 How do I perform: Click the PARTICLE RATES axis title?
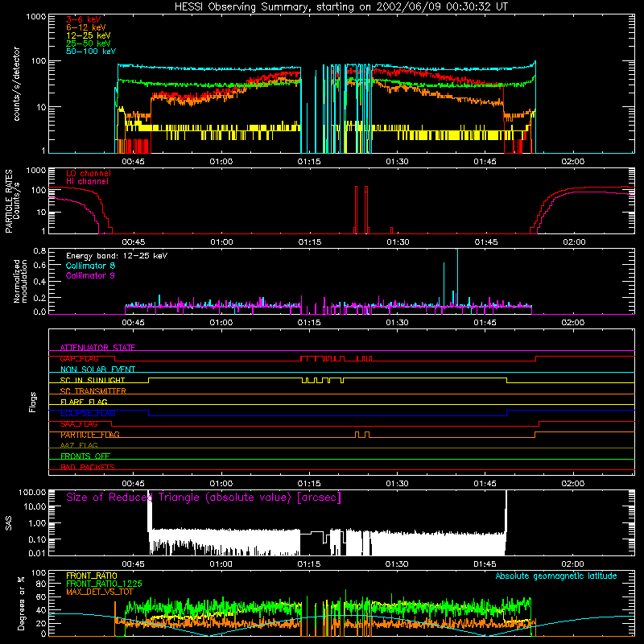pos(9,201)
